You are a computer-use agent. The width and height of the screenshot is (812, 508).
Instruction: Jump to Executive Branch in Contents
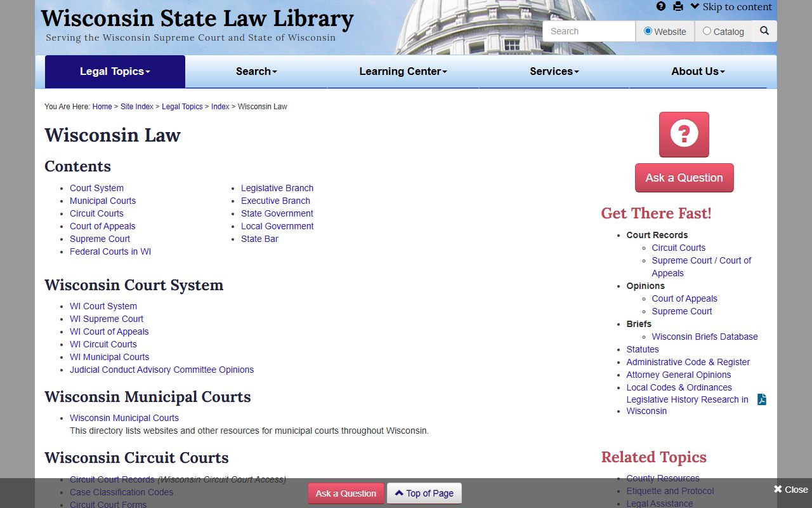275,201
